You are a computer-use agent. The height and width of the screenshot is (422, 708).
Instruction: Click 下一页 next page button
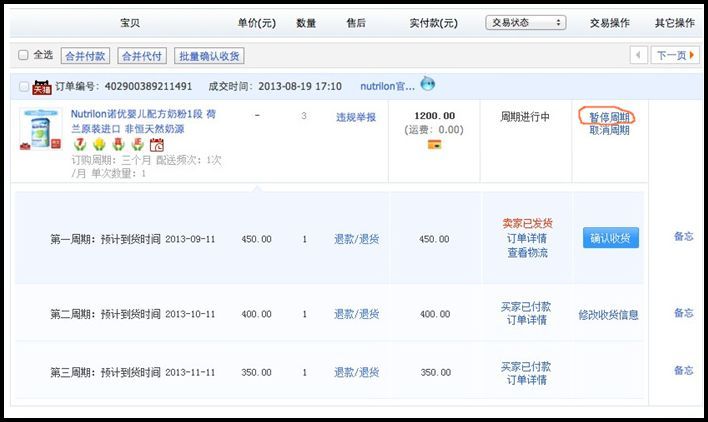[x=675, y=55]
